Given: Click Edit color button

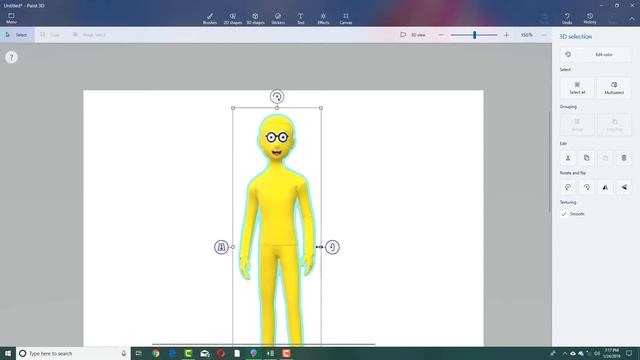Looking at the screenshot, I should (x=596, y=54).
